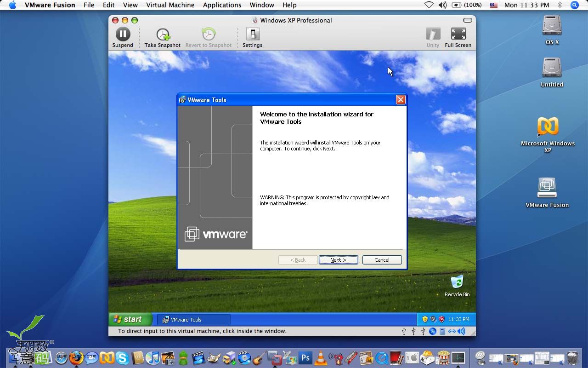Select VMware Tools taskbar button
The height and width of the screenshot is (368, 588).
pyautogui.click(x=194, y=320)
